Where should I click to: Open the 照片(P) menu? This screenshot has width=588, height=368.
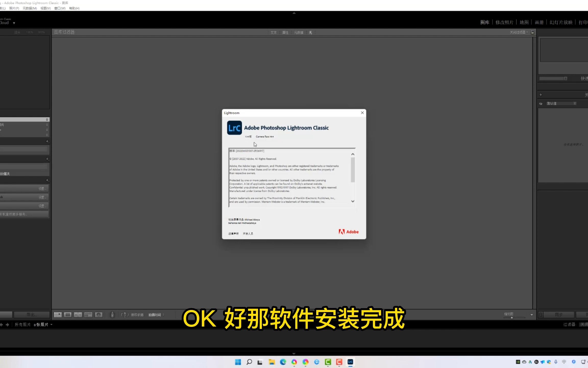point(14,8)
